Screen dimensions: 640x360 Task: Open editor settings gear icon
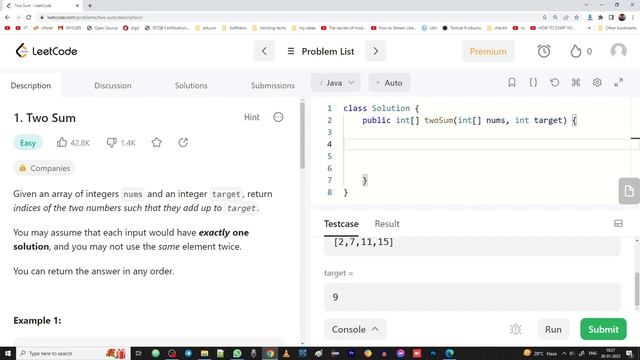point(597,82)
